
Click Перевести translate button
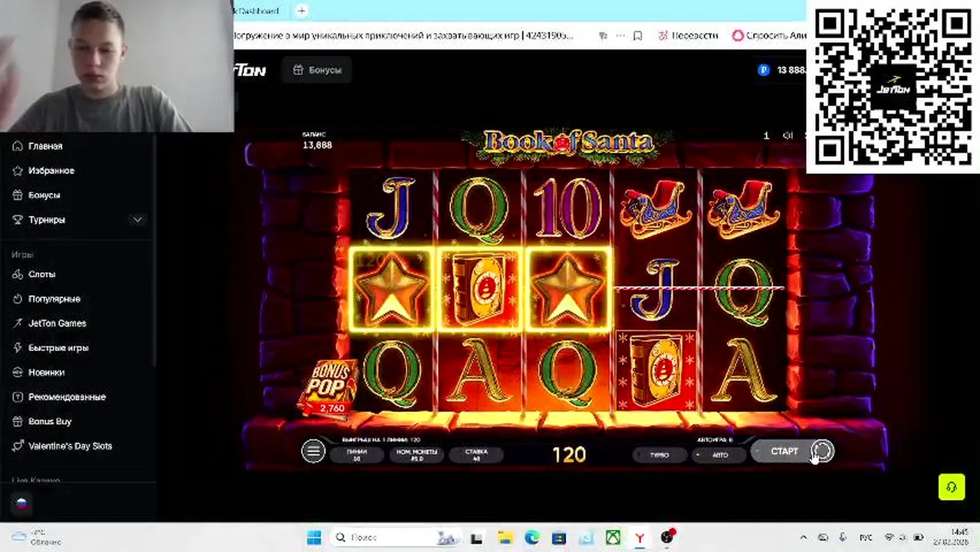pos(687,35)
